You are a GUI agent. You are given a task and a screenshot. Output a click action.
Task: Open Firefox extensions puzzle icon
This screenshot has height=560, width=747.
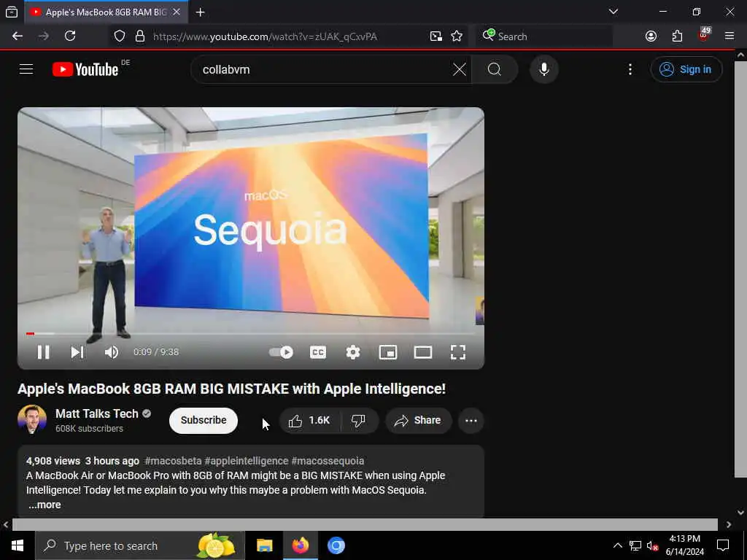coord(677,36)
